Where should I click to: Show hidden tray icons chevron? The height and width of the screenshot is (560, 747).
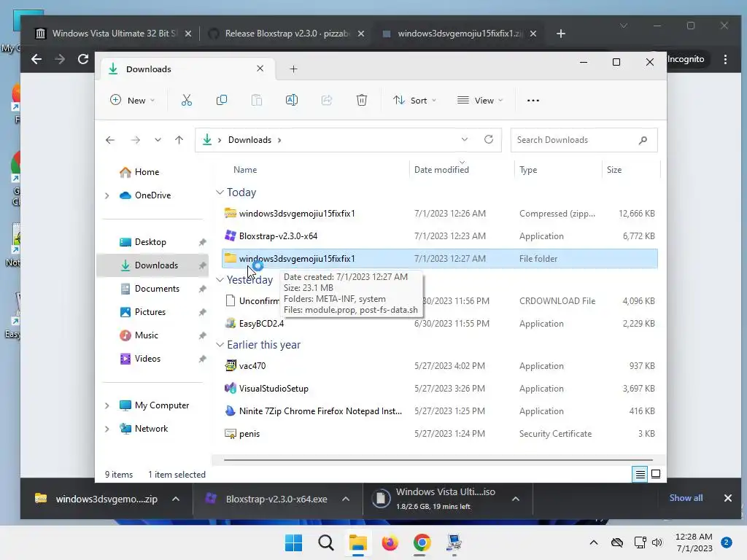[x=594, y=542]
